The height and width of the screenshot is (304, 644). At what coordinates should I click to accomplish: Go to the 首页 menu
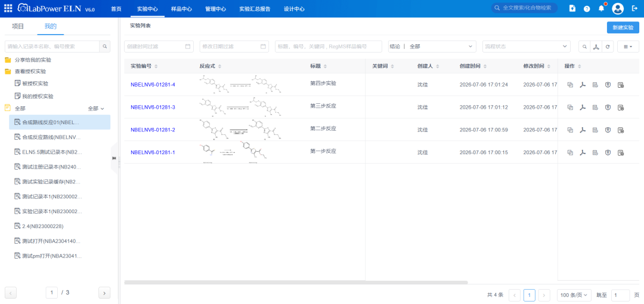coord(116,8)
